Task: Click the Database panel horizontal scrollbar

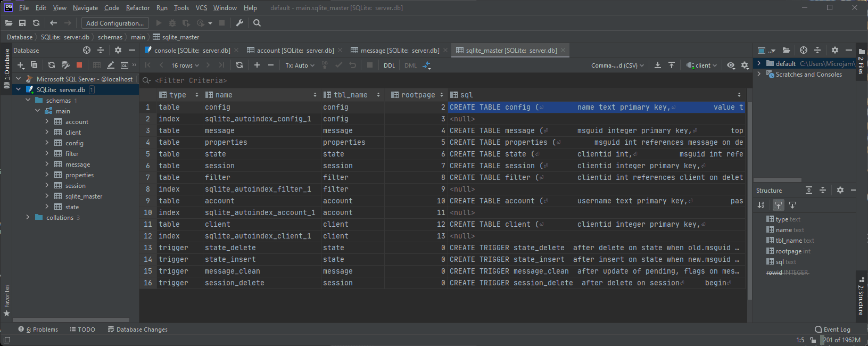Action: (72, 320)
